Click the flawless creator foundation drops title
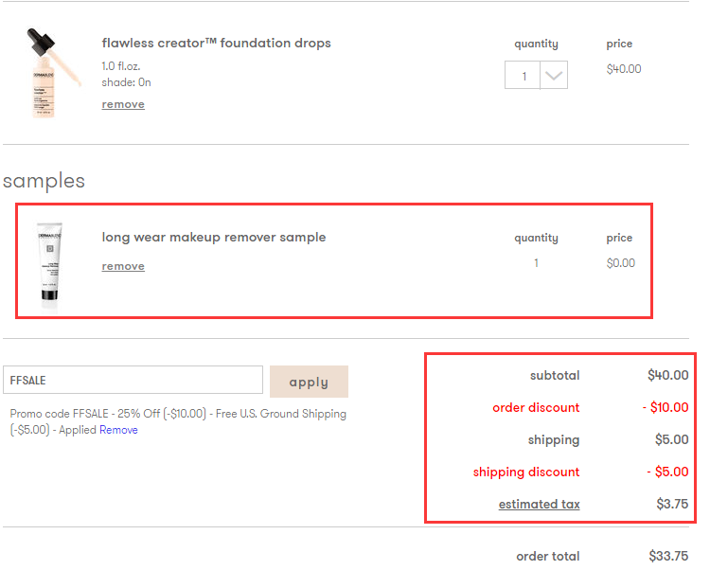Viewport: 710px width, 588px height. (217, 43)
